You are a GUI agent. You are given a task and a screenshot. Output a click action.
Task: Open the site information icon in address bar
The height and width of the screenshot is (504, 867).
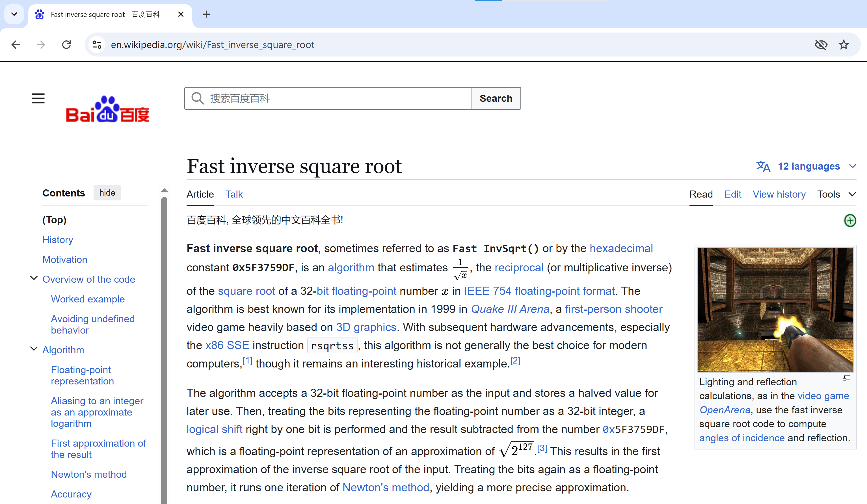[97, 45]
